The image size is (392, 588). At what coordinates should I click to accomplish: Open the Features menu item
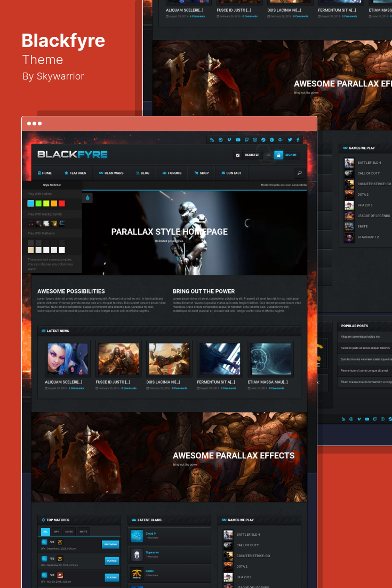75,173
